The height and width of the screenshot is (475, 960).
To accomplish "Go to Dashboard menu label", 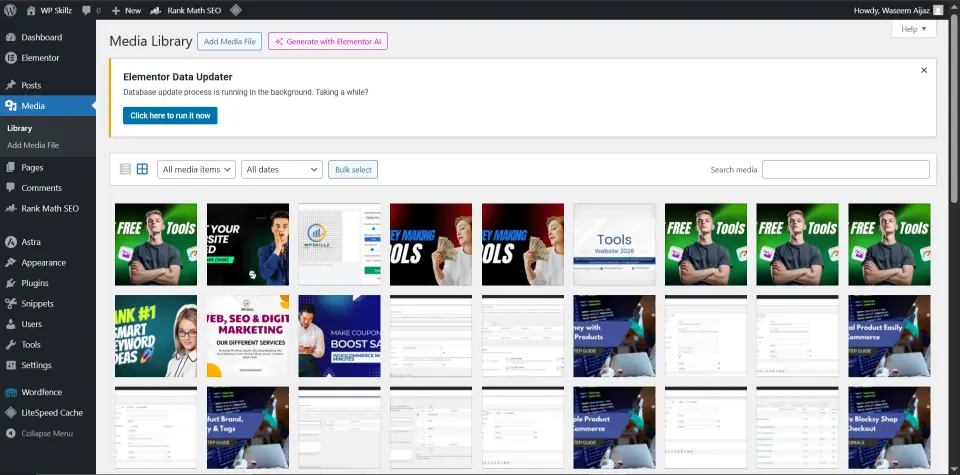I will (42, 37).
